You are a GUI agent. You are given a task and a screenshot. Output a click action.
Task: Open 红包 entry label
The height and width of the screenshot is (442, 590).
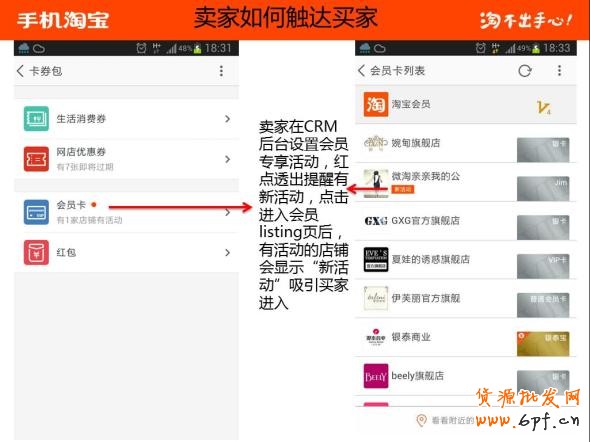click(x=66, y=252)
